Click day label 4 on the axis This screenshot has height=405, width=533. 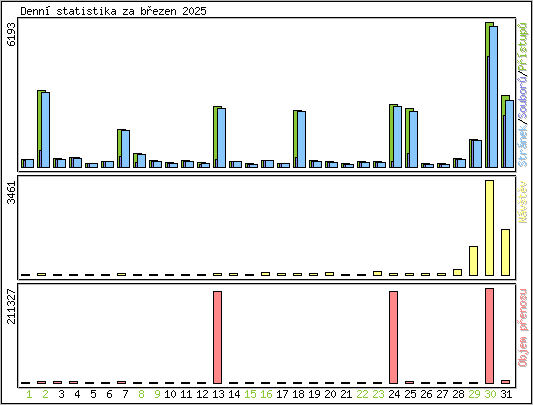coord(77,394)
